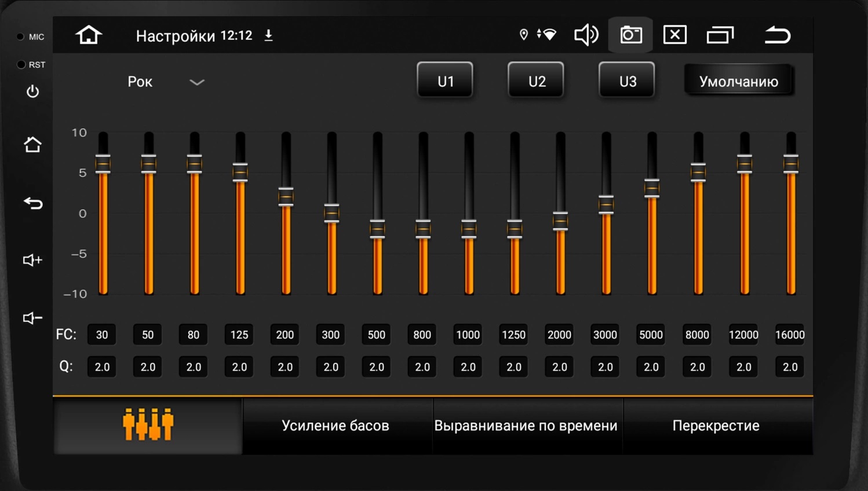Image resolution: width=868 pixels, height=491 pixels.
Task: Tap the download icon next to the clock
Action: pyautogui.click(x=268, y=35)
